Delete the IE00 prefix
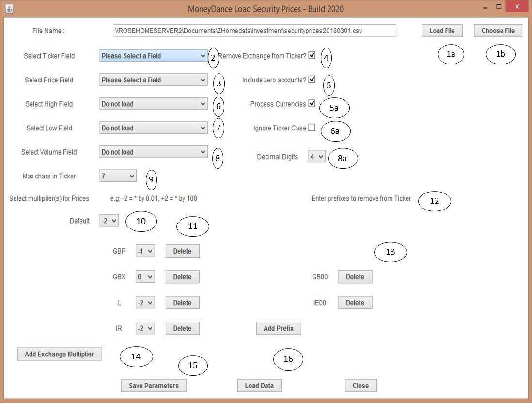The image size is (532, 403). 355,303
